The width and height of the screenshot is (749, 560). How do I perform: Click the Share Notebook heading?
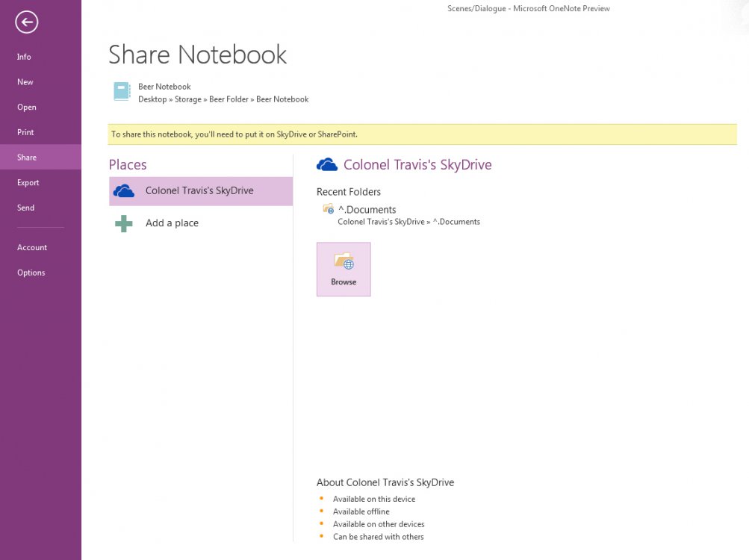coord(198,55)
